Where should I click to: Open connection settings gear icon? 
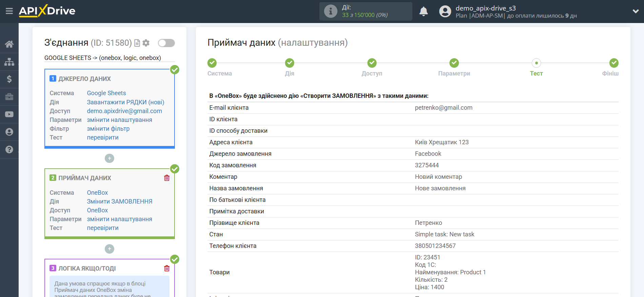(x=146, y=43)
